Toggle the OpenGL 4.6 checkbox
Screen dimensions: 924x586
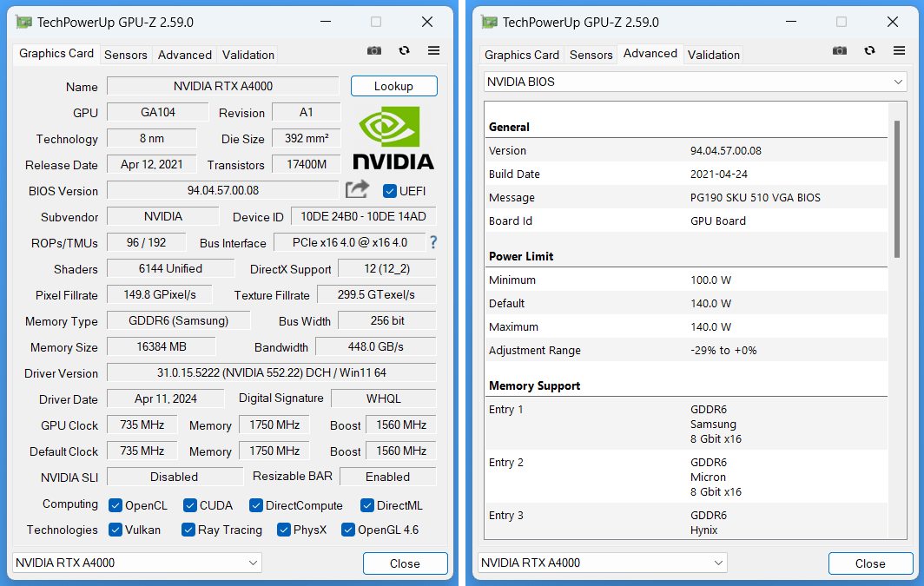348,530
